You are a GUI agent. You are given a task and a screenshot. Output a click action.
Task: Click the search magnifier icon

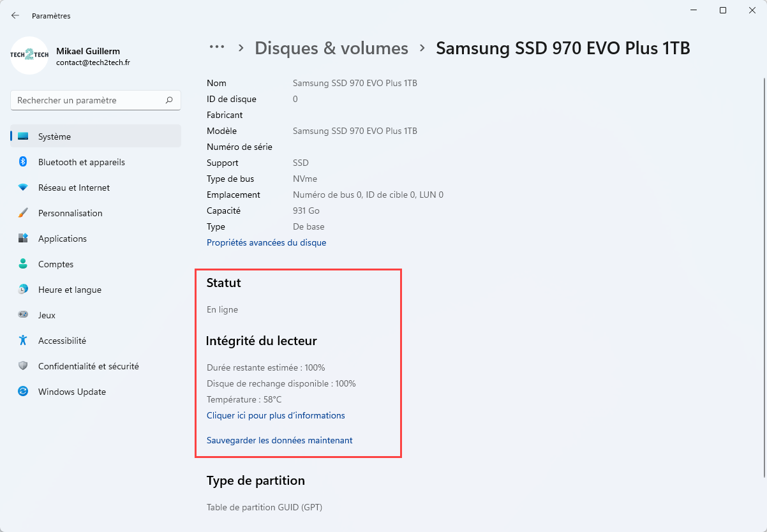click(x=169, y=100)
